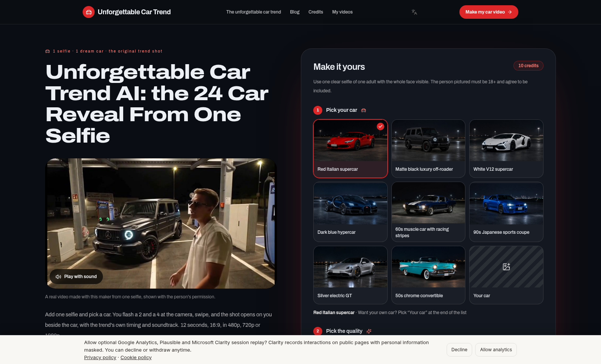Pick the Silver electric GT card
601x364 pixels.
pos(350,275)
